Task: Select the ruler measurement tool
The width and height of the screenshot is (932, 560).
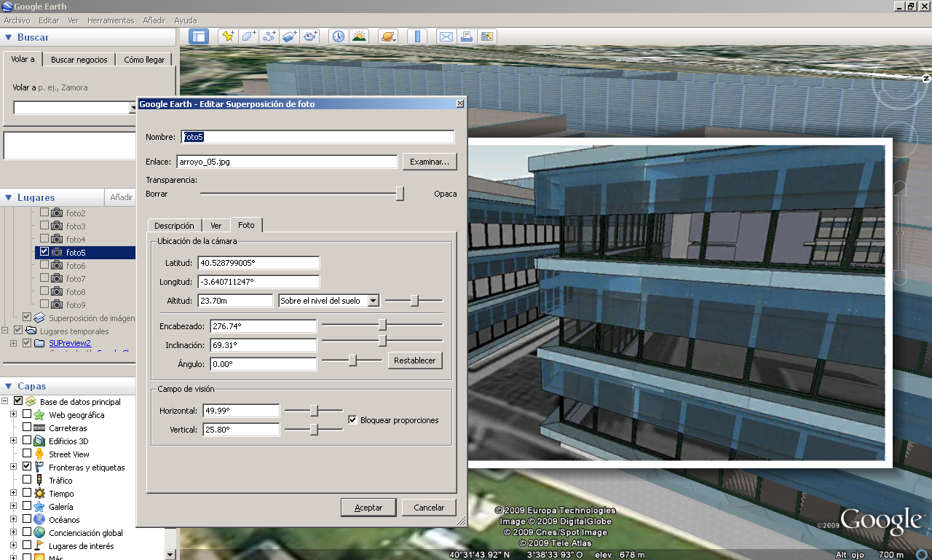Action: pyautogui.click(x=417, y=36)
